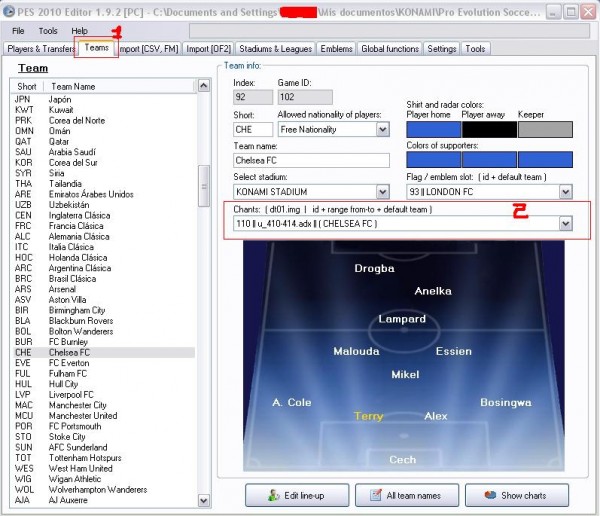The width and height of the screenshot is (600, 516).
Task: Go to Stadiums & Leagues tab
Action: click(x=276, y=49)
